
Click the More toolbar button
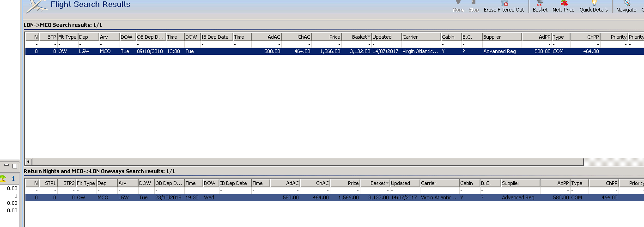tap(458, 6)
